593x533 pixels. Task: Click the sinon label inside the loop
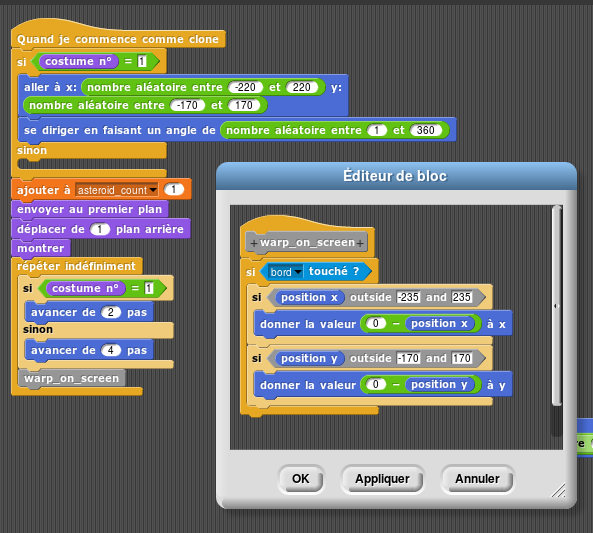(38, 329)
